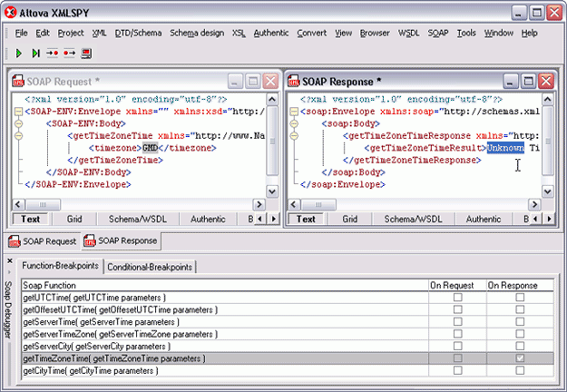Collapse soap:Body node in SOAP Response
This screenshot has width=567, height=392.
tap(294, 123)
